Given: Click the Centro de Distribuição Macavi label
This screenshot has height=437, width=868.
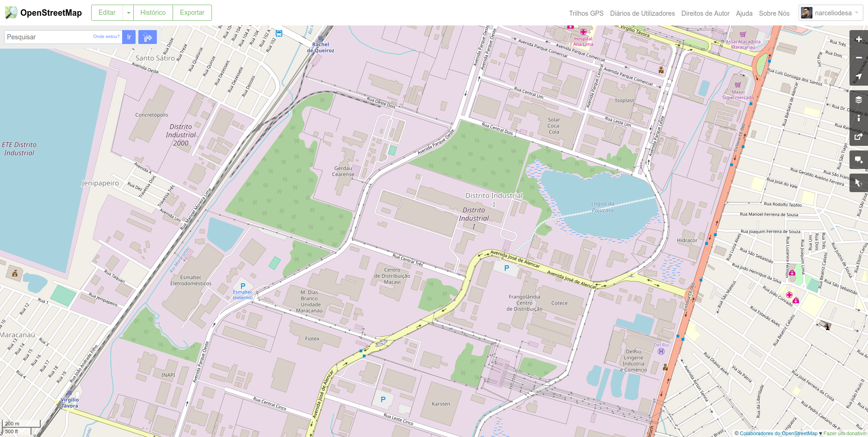Looking at the screenshot, I should point(392,276).
